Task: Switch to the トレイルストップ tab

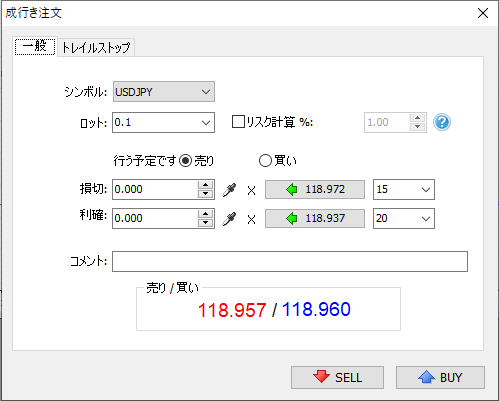Action: [96, 48]
